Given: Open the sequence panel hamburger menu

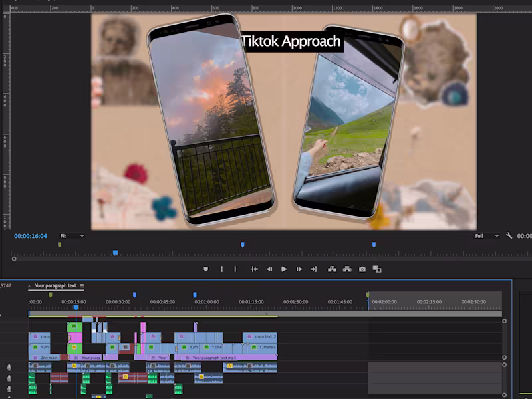Looking at the screenshot, I should [82, 286].
